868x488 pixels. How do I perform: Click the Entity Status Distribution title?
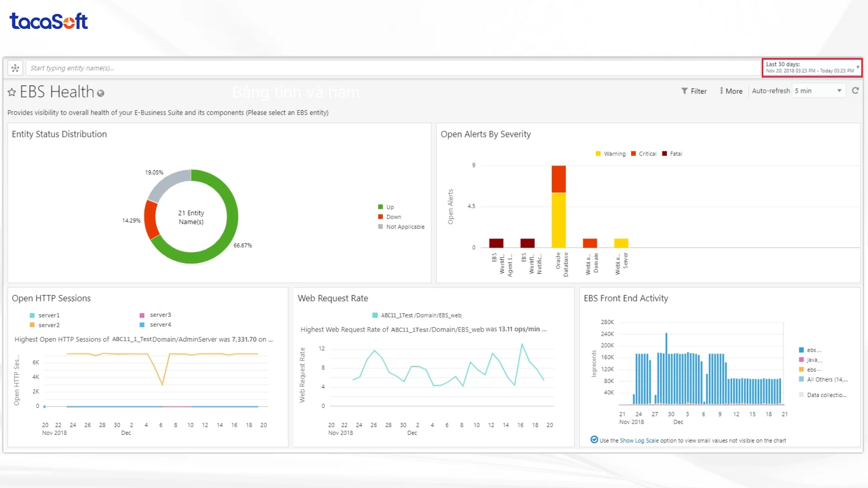pyautogui.click(x=59, y=134)
